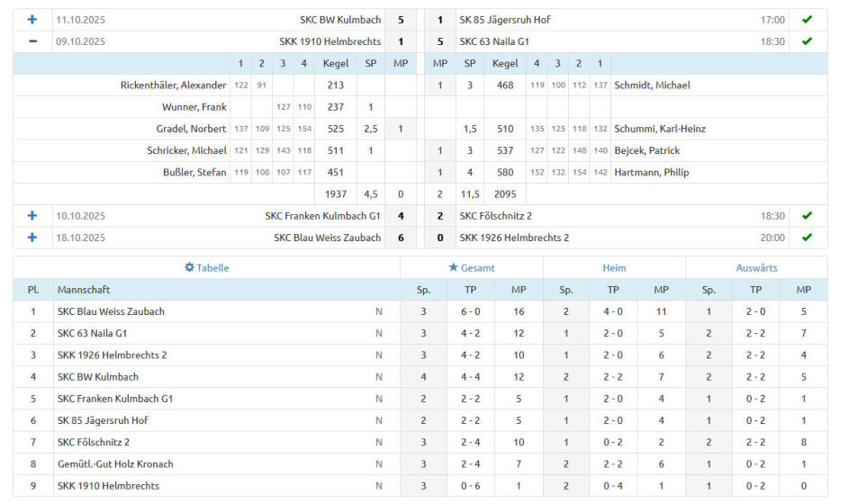This screenshot has height=504, width=848.
Task: Select SKC Blau Weiss Zaubach in standings
Action: pyautogui.click(x=111, y=311)
